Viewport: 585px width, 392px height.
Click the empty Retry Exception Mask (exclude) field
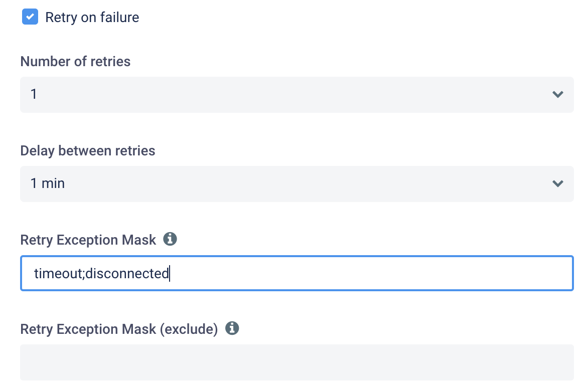[x=297, y=362]
